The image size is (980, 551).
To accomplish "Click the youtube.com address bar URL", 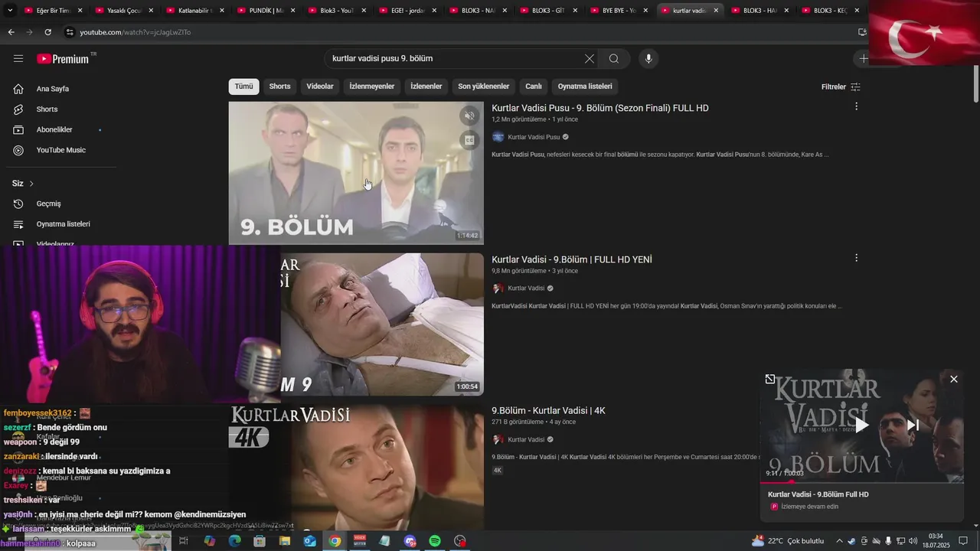I will [x=136, y=32].
